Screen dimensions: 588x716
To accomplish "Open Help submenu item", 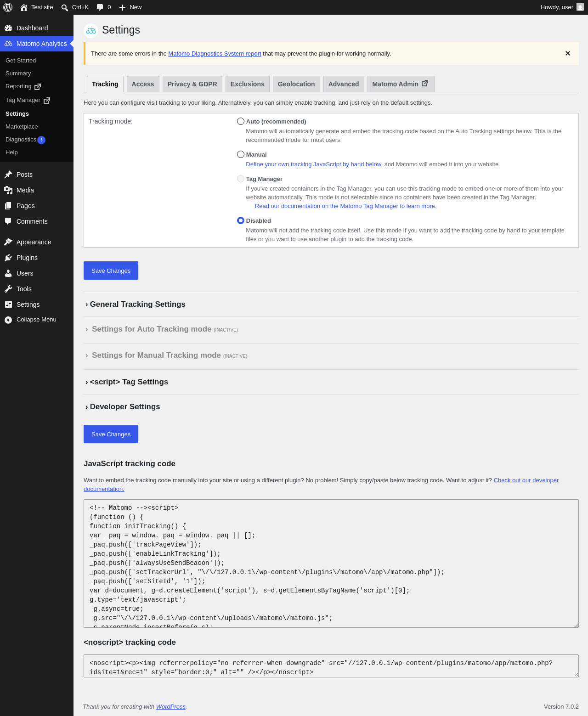I will click(x=11, y=152).
